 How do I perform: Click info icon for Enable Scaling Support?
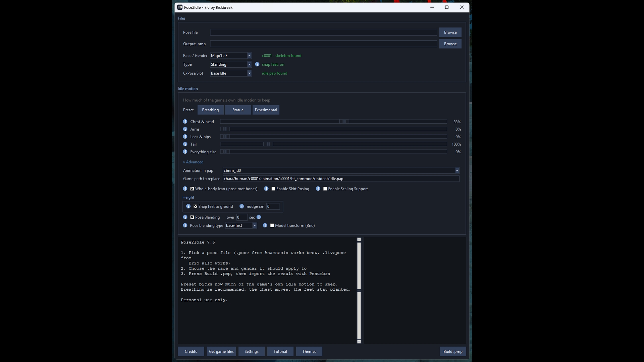pos(318,189)
